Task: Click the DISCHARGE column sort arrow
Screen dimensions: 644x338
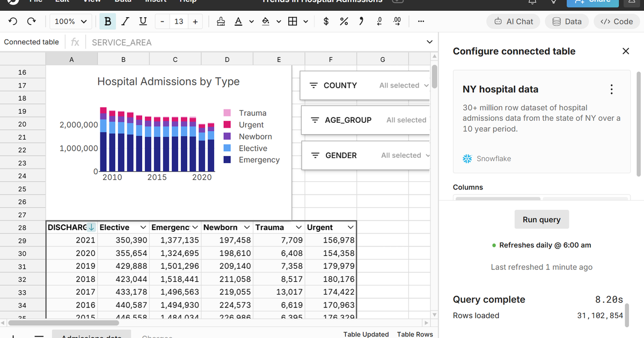Action: point(92,227)
